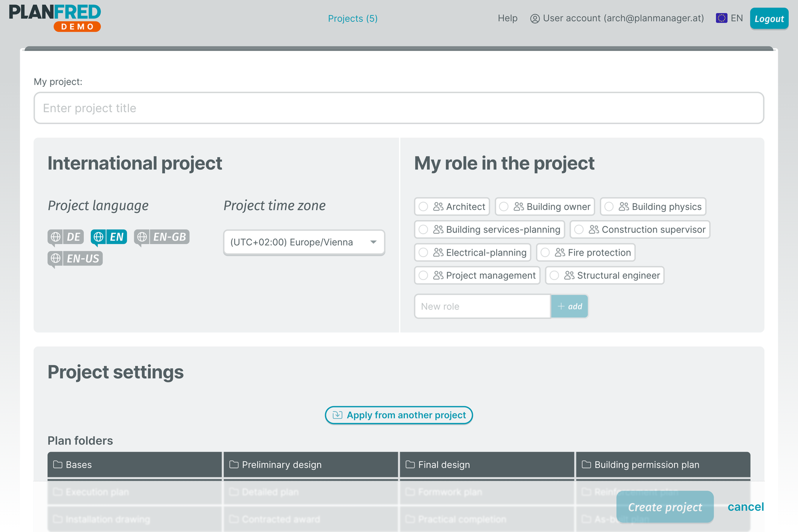
Task: Click people icon beside Construction supervisor
Action: click(x=594, y=230)
